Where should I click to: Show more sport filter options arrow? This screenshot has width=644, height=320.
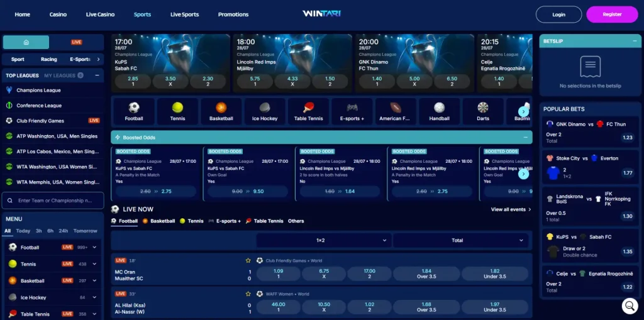(98, 59)
